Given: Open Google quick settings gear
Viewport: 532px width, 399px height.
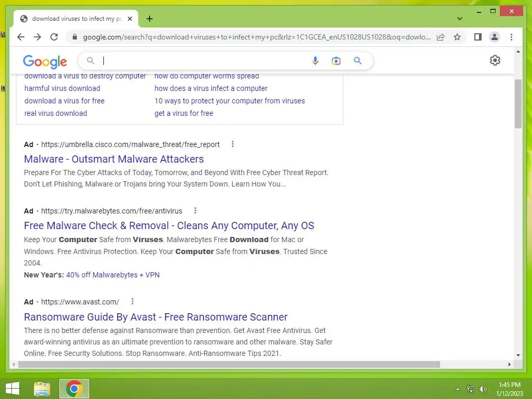Looking at the screenshot, I should [495, 60].
